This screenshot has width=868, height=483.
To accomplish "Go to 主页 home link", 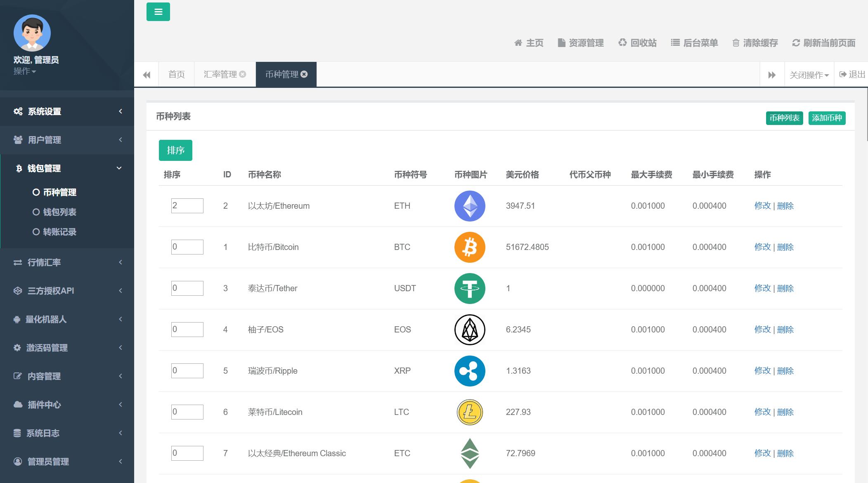I will pos(529,43).
